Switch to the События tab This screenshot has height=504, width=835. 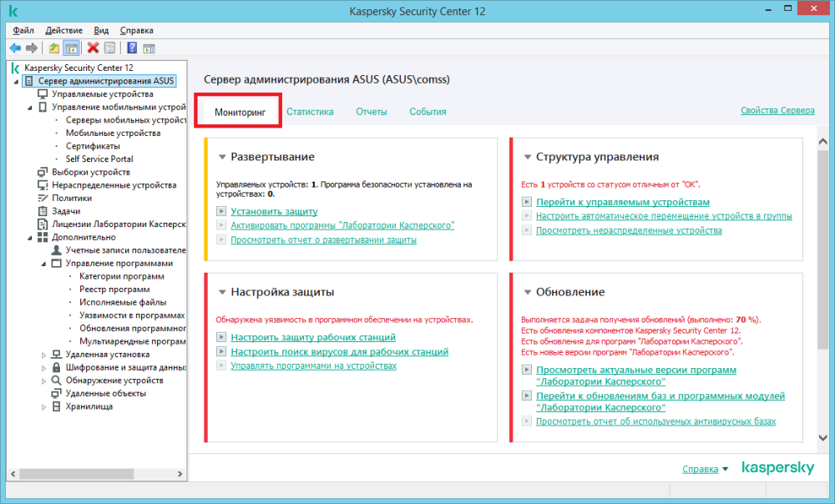click(428, 112)
